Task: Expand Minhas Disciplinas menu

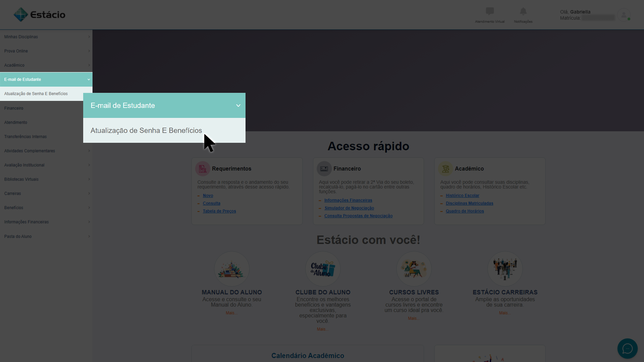Action: click(x=46, y=37)
